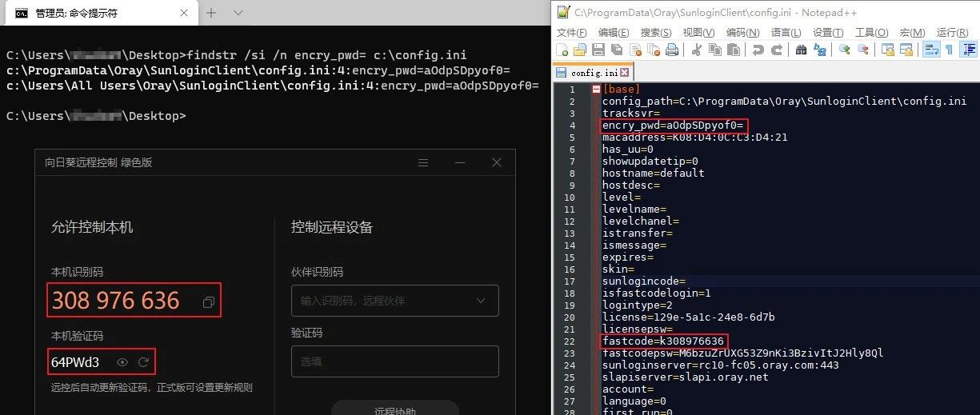The height and width of the screenshot is (415, 980).
Task: Open the 视图(V) menu in Notepad++
Action: point(698,32)
